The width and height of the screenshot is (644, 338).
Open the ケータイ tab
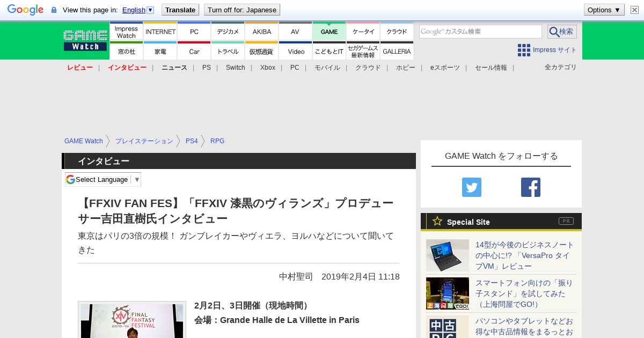click(x=363, y=31)
